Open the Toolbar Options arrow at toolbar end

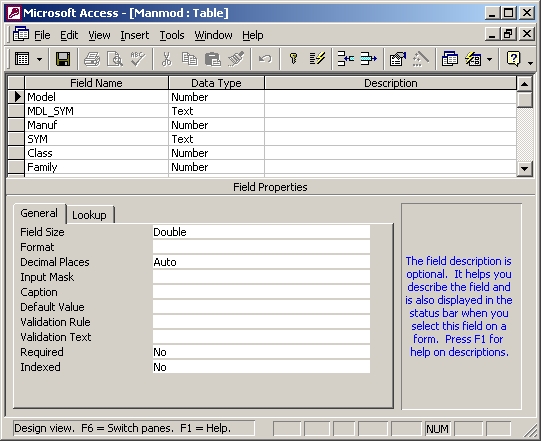coord(530,62)
